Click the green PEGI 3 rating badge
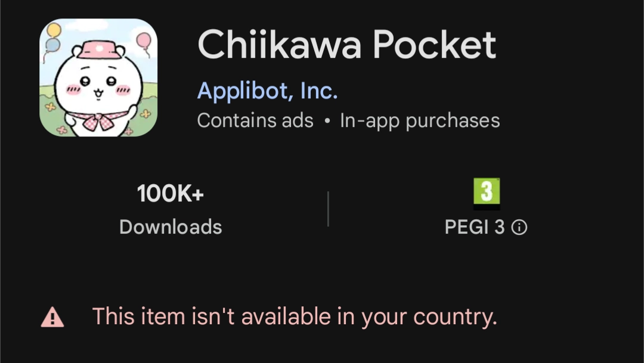 (487, 193)
